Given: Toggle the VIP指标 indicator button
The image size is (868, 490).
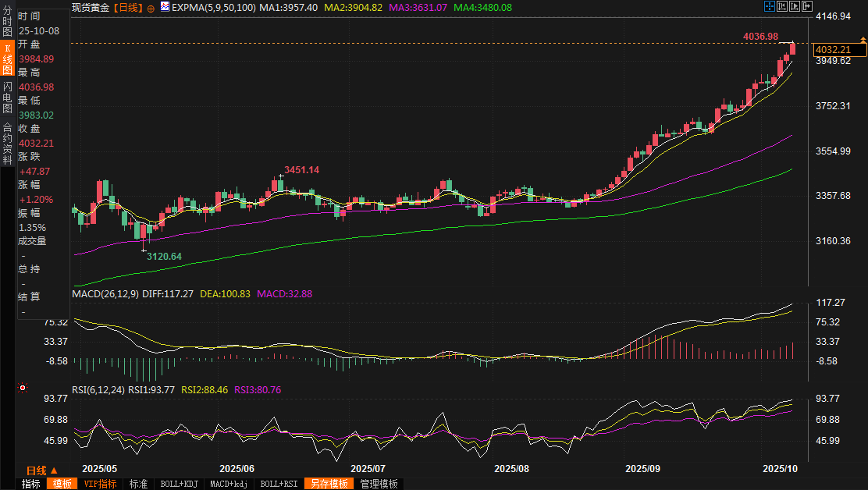Looking at the screenshot, I should click(x=99, y=484).
